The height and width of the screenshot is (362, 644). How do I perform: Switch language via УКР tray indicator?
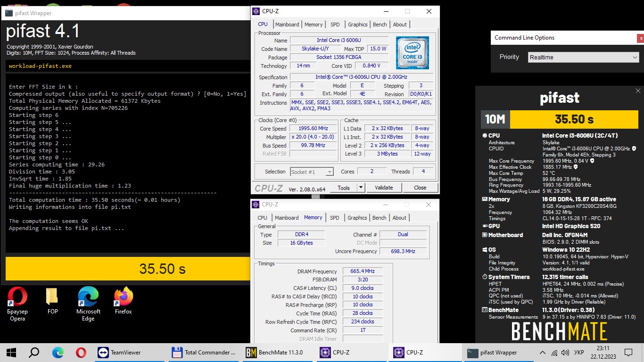coord(579,353)
